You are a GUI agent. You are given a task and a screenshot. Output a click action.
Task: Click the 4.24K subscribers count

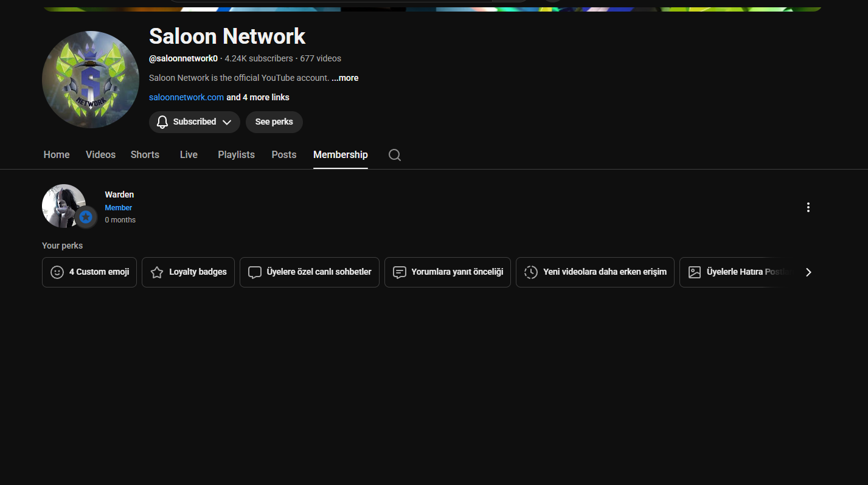[x=259, y=58]
